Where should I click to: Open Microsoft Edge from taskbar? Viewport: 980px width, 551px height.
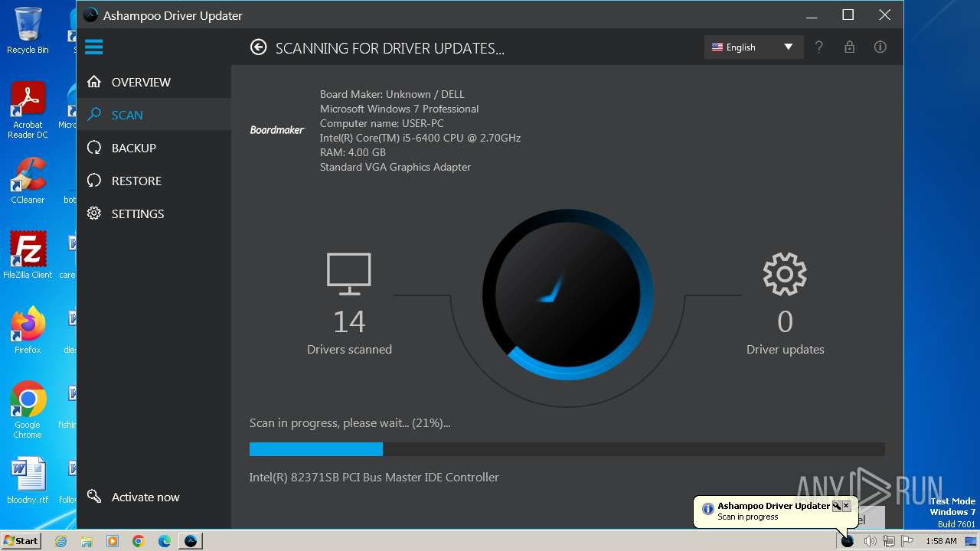click(165, 541)
